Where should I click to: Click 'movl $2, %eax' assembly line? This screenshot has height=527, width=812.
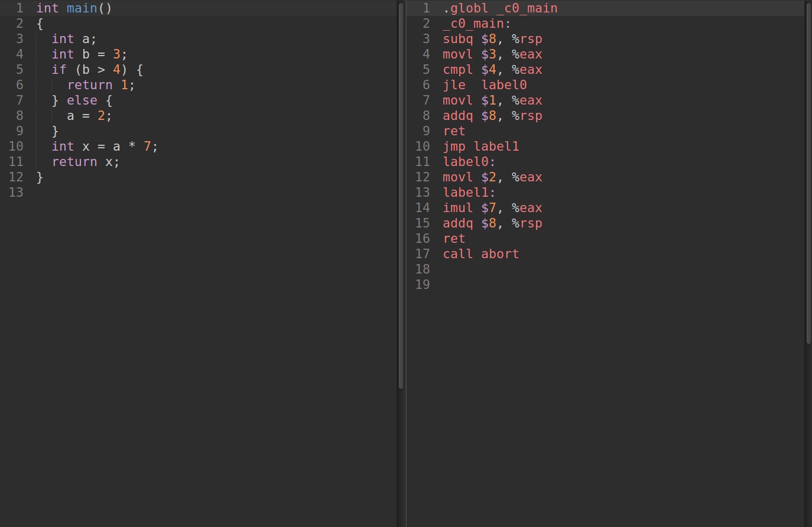pyautogui.click(x=492, y=177)
